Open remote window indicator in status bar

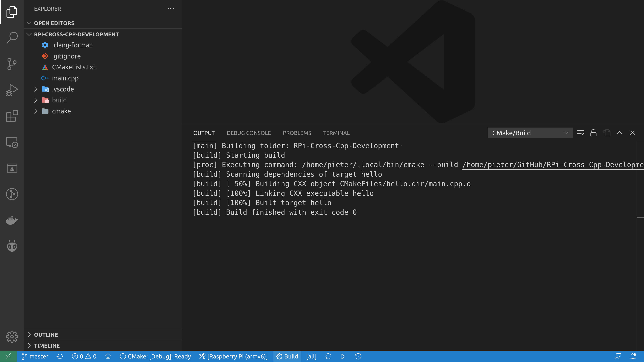coord(9,356)
